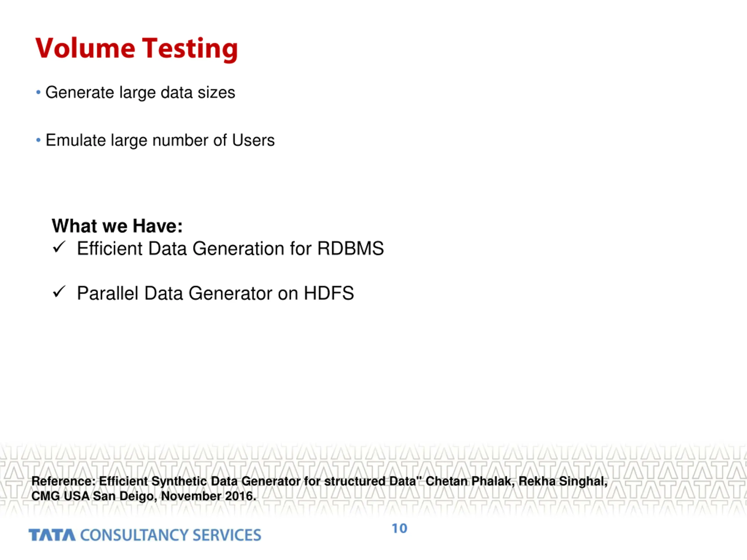
Task: Click the checkmark beside Efficient Data Generation
Action: [x=59, y=247]
